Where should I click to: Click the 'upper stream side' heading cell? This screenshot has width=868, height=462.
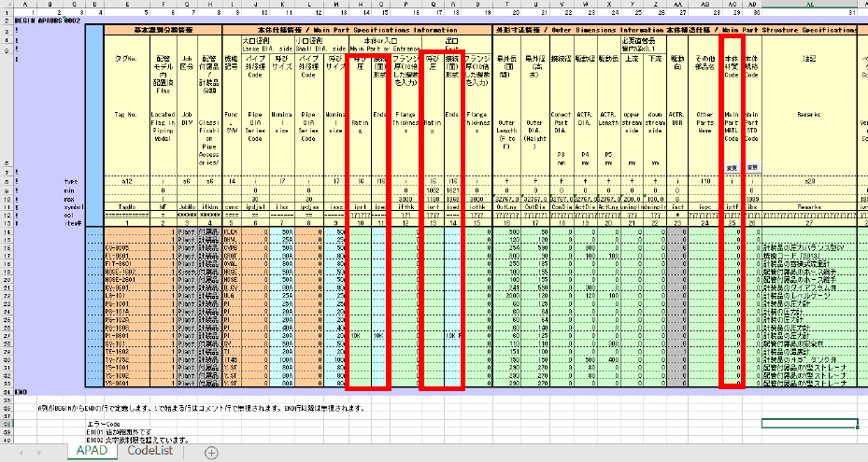tap(632, 123)
